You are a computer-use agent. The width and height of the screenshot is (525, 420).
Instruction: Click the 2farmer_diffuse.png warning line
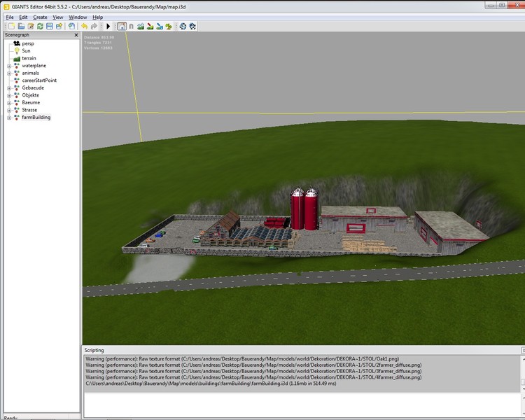coord(253,365)
